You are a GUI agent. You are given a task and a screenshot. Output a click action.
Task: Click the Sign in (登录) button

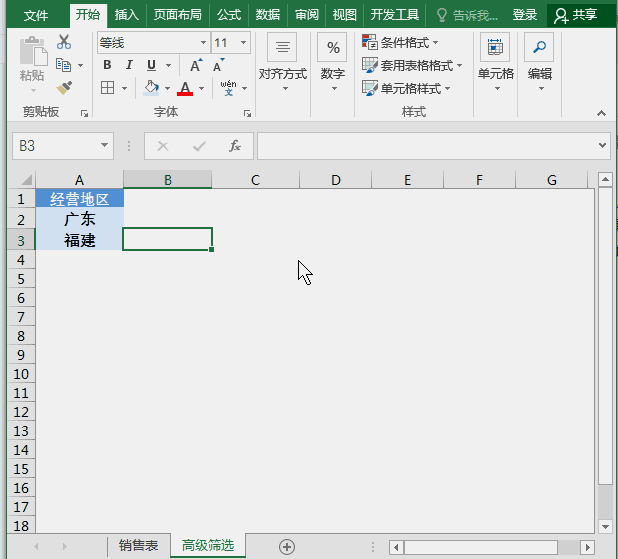(525, 15)
